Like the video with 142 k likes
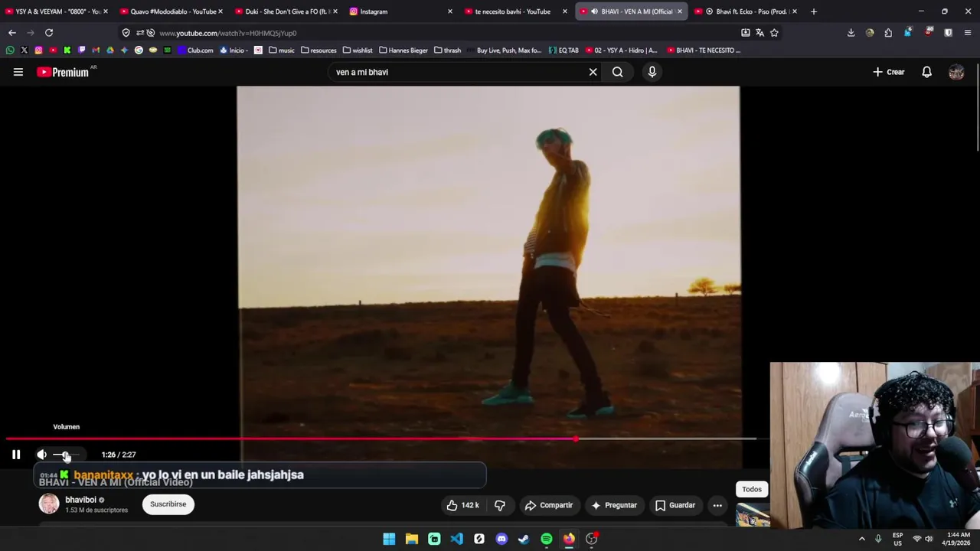This screenshot has width=980, height=551. (x=463, y=505)
